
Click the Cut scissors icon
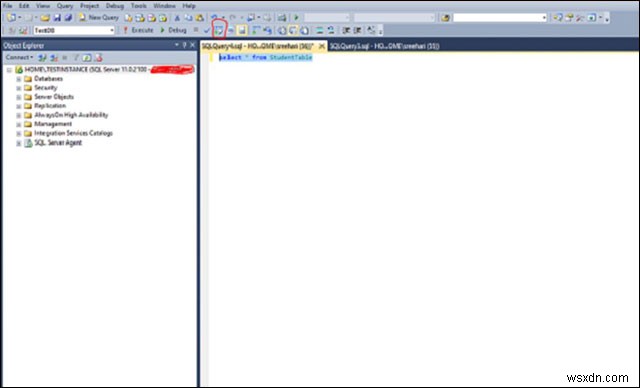[177, 18]
